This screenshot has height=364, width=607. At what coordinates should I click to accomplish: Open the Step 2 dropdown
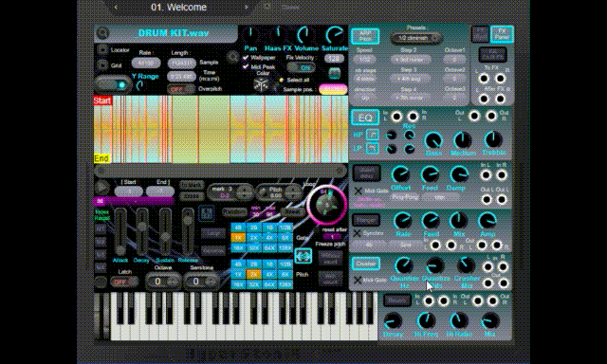411,59
